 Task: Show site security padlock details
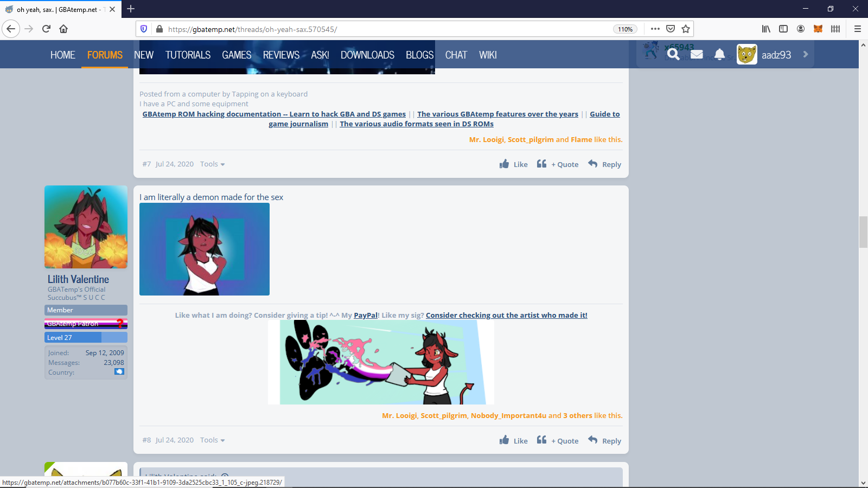pos(159,29)
